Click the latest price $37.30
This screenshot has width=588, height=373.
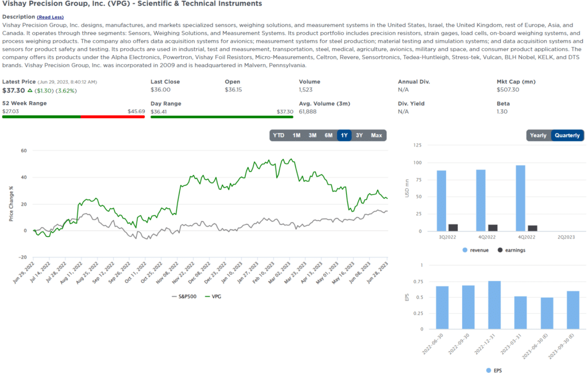tap(14, 90)
